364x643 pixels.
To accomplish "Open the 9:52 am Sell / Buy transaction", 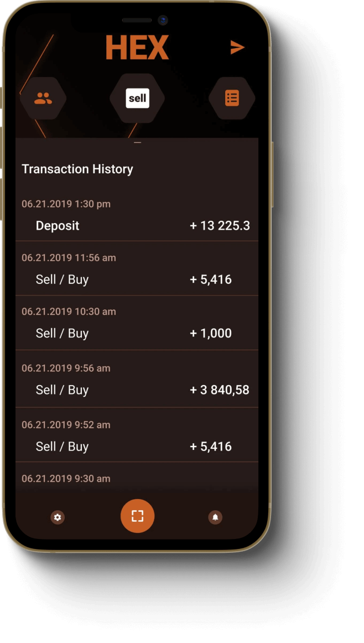I will 137,435.
